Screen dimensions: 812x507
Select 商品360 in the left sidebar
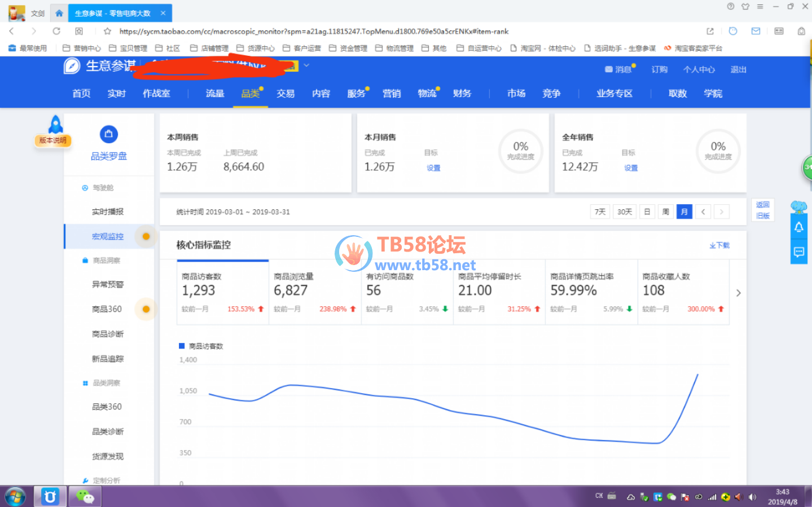[107, 309]
